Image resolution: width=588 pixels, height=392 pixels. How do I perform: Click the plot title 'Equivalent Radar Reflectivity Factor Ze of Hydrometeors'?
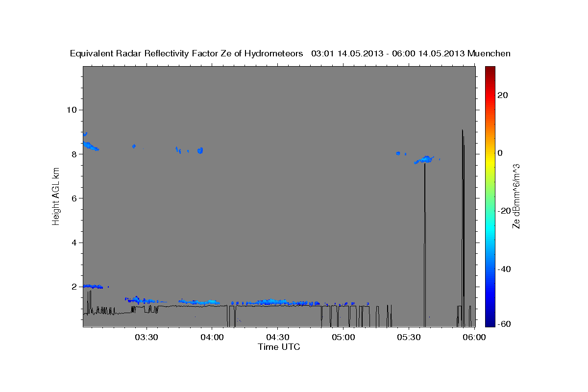[x=186, y=54]
